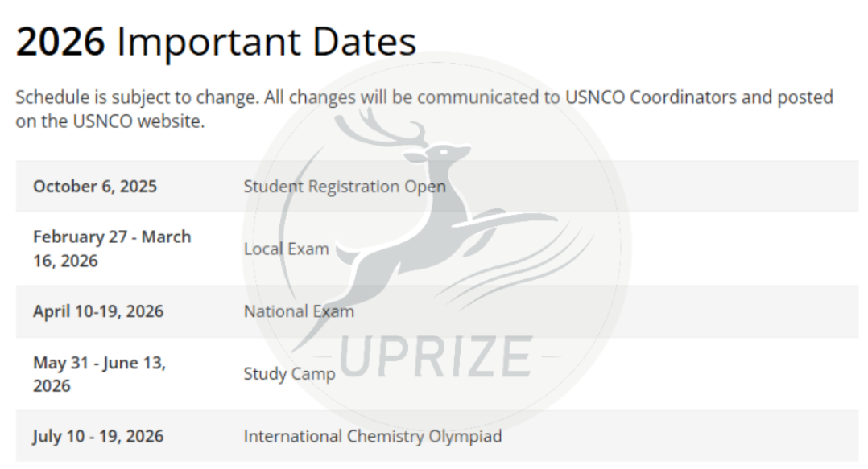Click the "Student Registration Open" entry
This screenshot has height=469, width=868.
click(345, 187)
